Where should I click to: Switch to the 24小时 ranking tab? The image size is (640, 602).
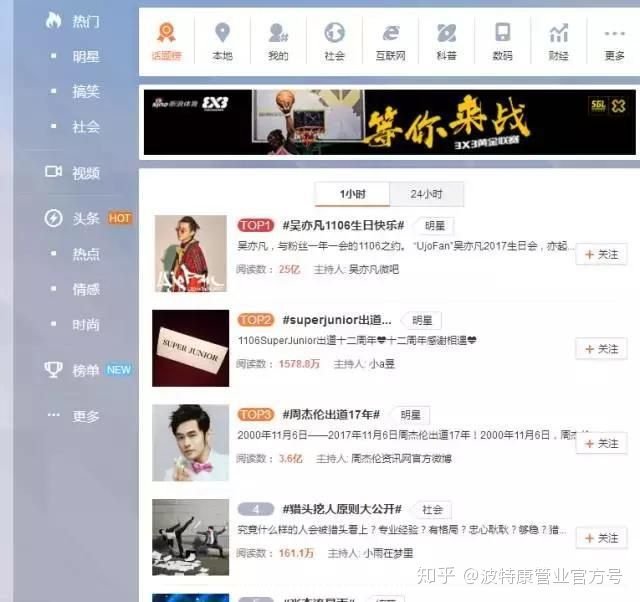coord(427,194)
